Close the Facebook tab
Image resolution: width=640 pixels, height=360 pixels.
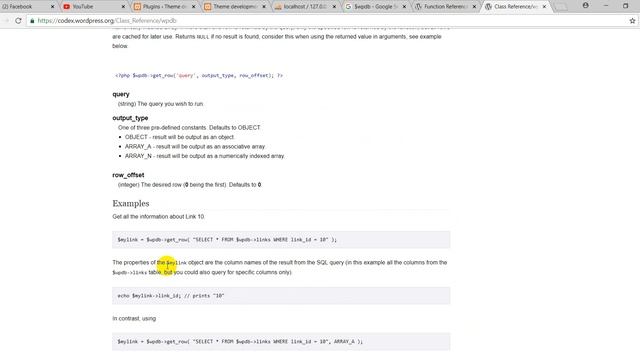52,7
